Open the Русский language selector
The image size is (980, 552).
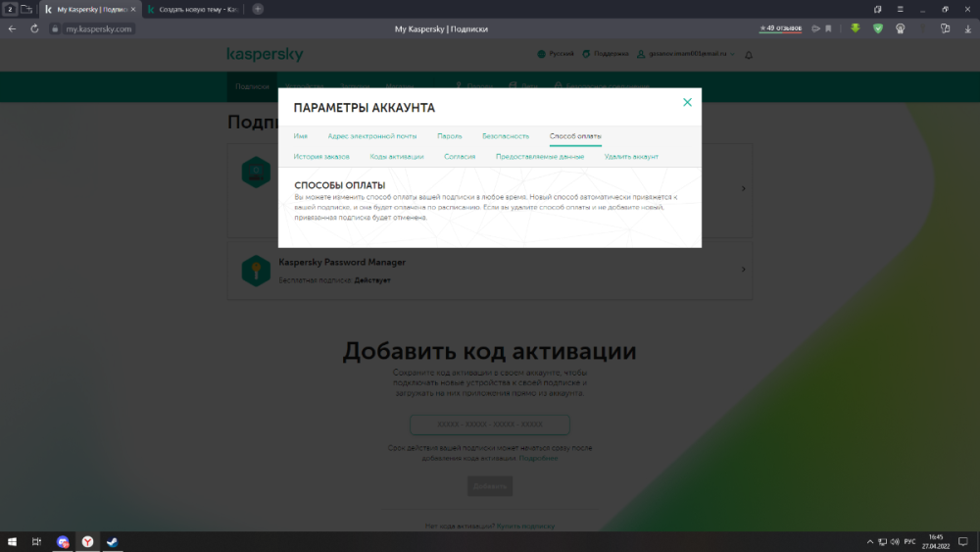pos(556,54)
